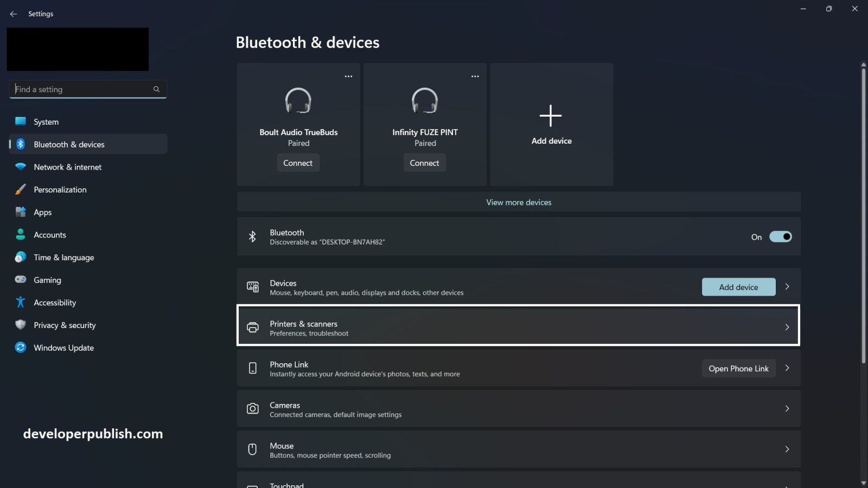Screen dimensions: 868x488
Task: Open System settings category
Action: click(x=88, y=121)
